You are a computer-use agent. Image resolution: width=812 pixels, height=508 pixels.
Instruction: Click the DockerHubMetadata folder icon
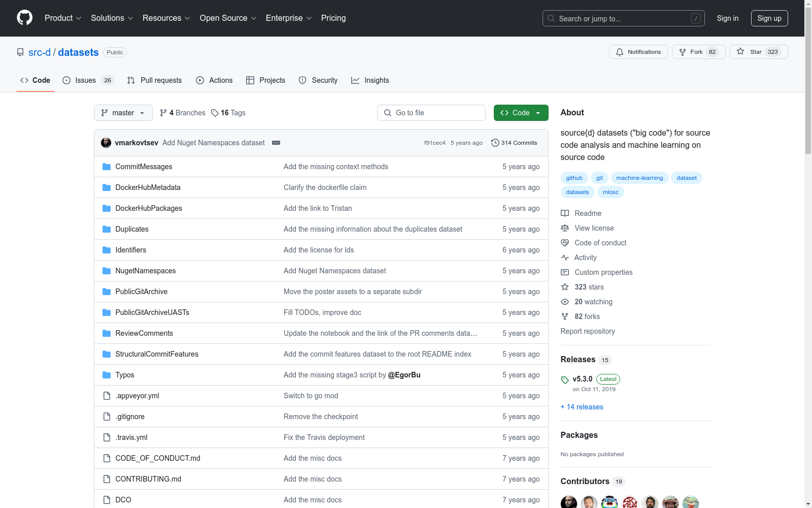(x=107, y=187)
